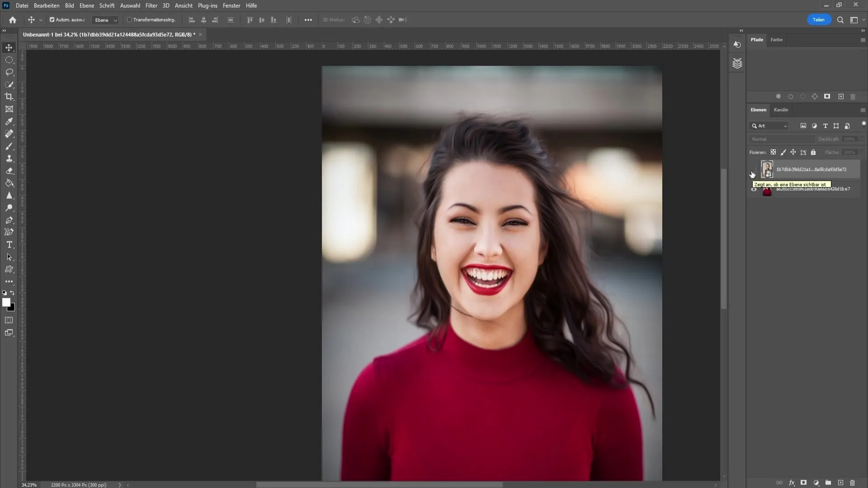
Task: Switch to the Kanäle tab
Action: 781,110
